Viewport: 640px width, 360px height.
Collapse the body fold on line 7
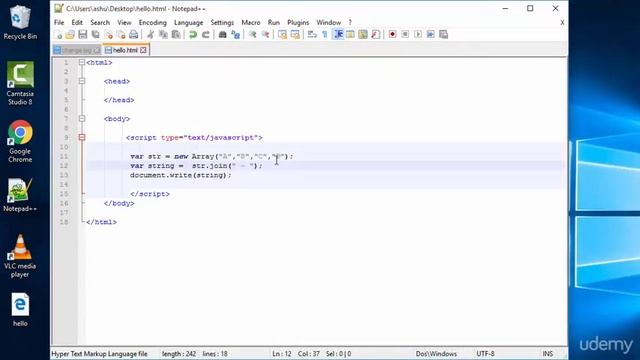(x=82, y=119)
